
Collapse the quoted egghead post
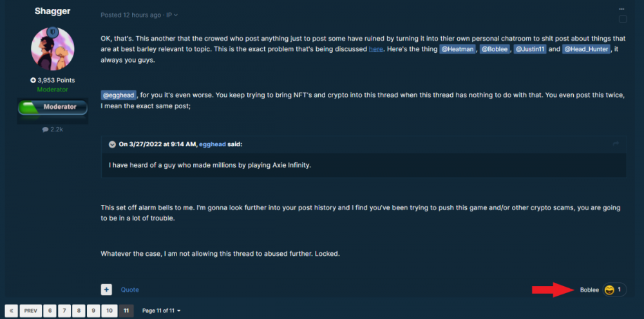[112, 144]
